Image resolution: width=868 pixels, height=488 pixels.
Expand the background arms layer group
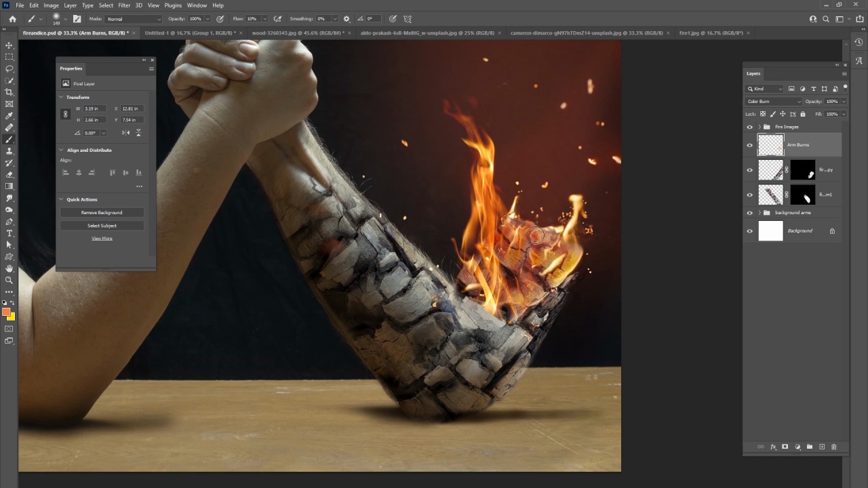click(759, 213)
